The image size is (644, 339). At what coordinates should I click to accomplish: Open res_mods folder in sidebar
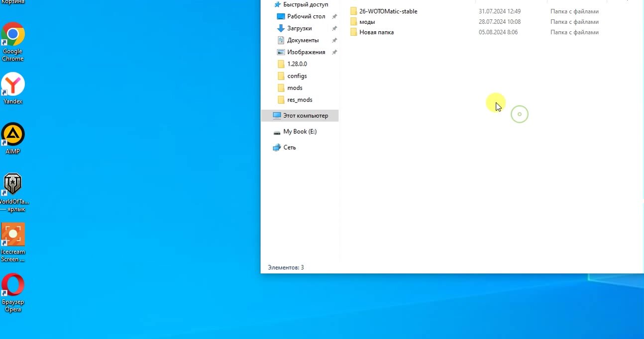click(300, 100)
